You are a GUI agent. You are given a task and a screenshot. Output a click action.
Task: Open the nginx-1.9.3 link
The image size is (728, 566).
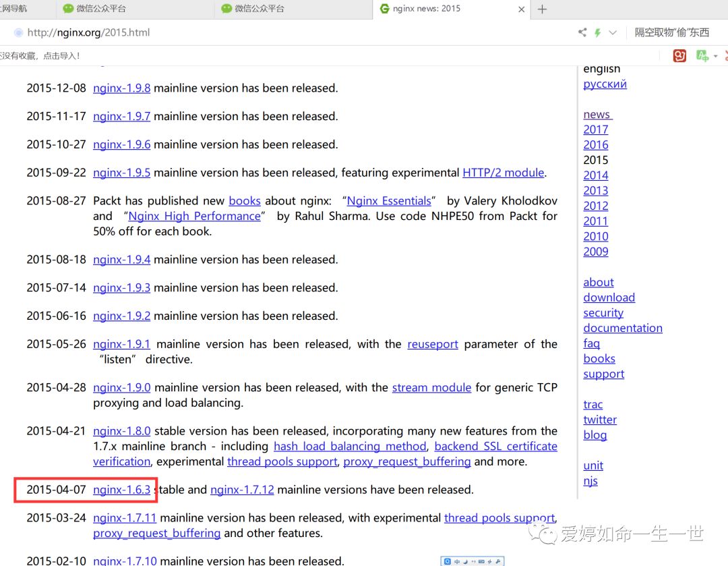(x=121, y=287)
